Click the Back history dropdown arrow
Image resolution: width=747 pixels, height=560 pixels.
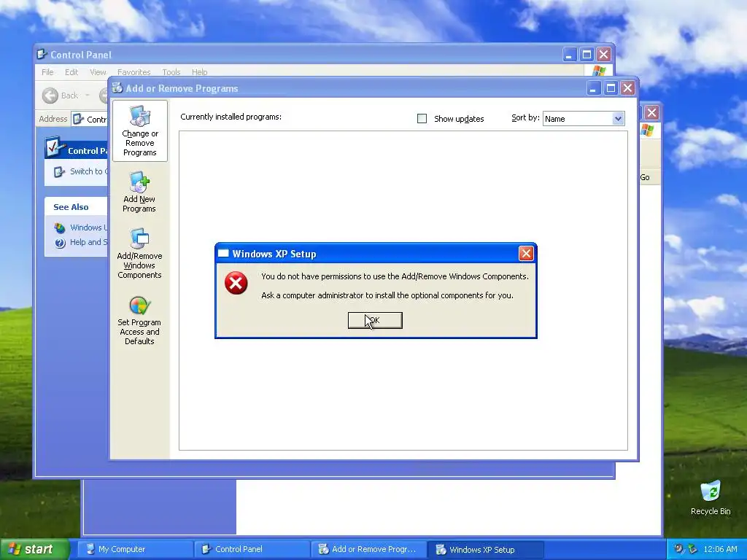point(88,96)
